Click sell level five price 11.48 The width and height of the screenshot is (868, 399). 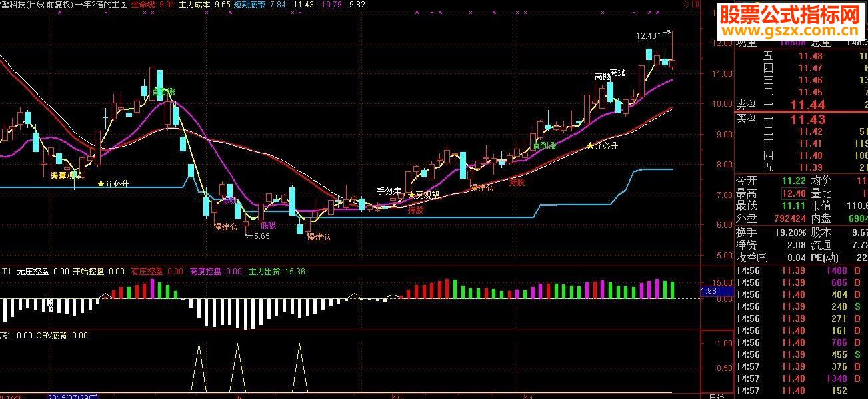click(811, 57)
